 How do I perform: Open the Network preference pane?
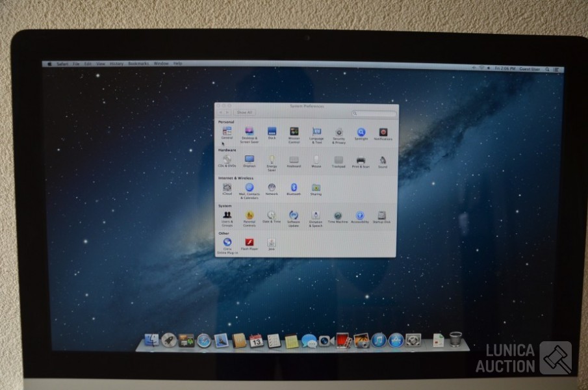272,189
